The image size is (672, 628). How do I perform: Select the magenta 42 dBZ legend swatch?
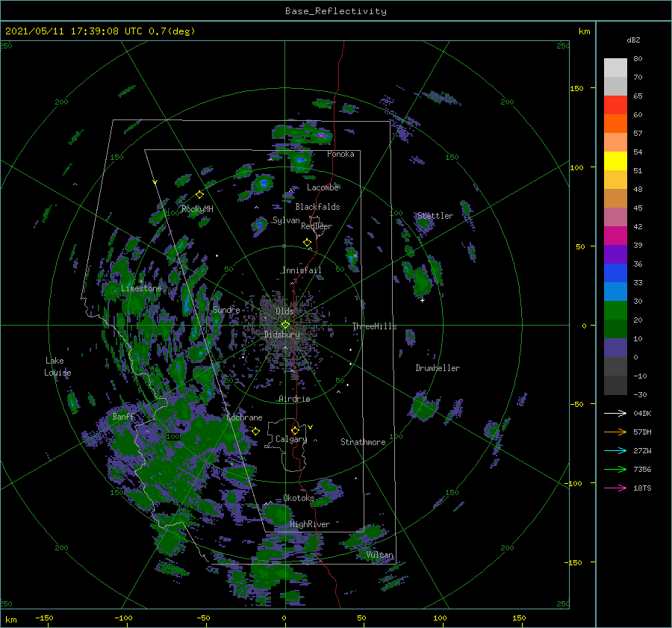615,235
